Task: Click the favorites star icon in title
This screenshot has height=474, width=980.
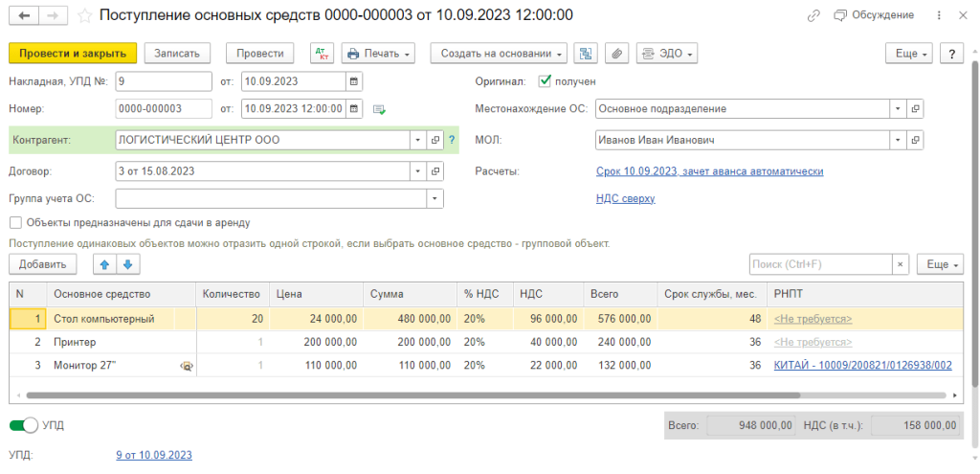Action: coord(85,15)
